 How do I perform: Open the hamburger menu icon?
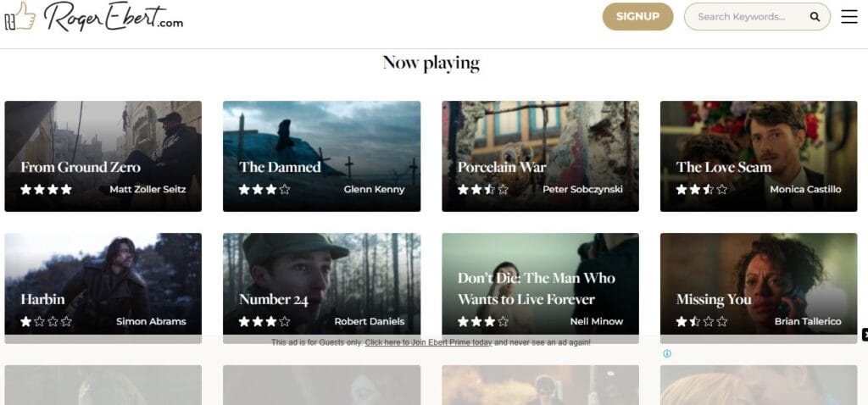(x=849, y=17)
